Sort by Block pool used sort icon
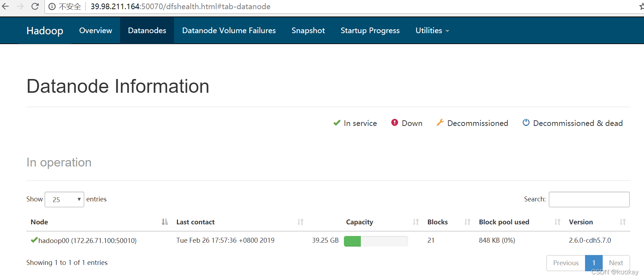 (557, 222)
